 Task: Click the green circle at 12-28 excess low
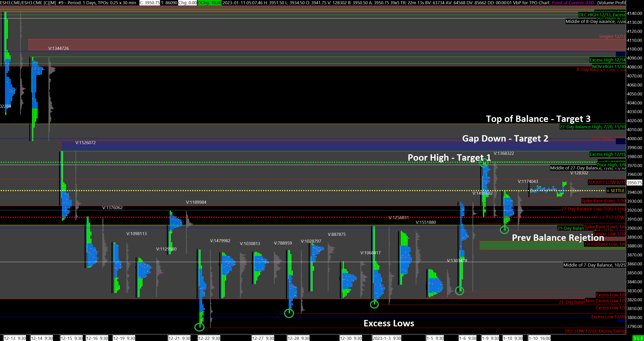[289, 313]
